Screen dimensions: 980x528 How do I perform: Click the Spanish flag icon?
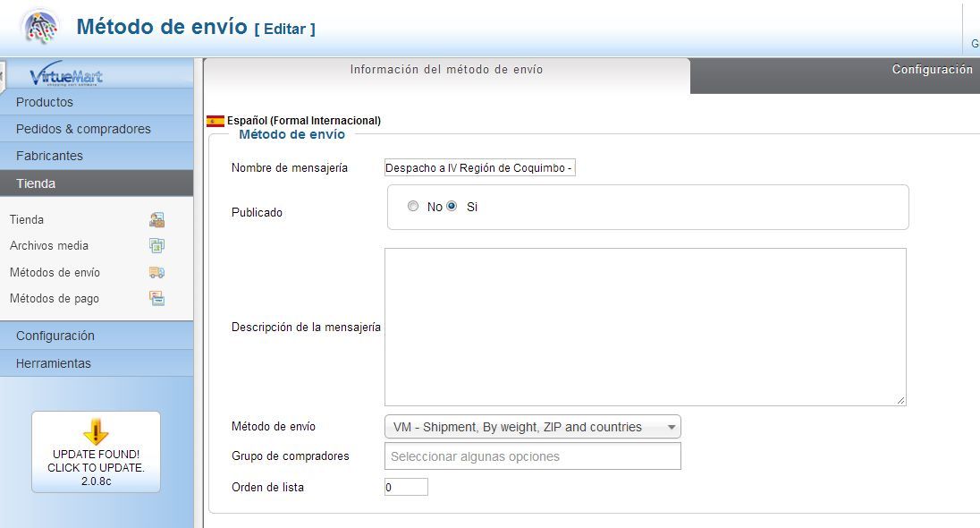pos(215,121)
